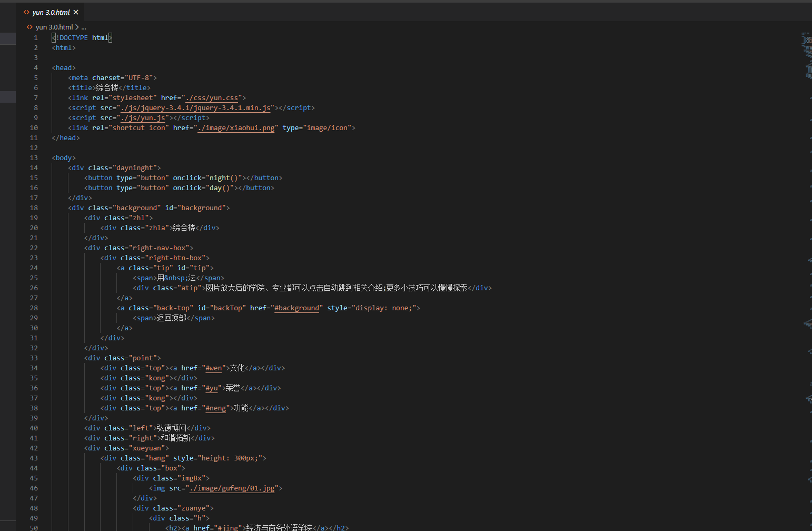Click the "zuanye" class value
Image resolution: width=812 pixels, height=531 pixels.
click(x=193, y=508)
